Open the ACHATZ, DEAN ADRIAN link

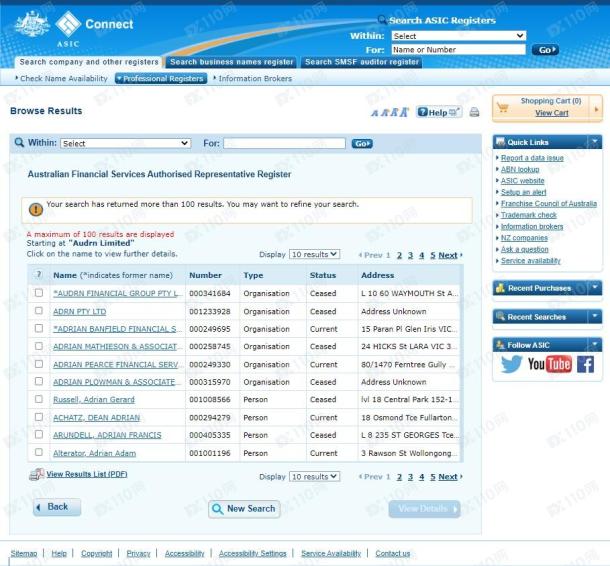(94, 418)
